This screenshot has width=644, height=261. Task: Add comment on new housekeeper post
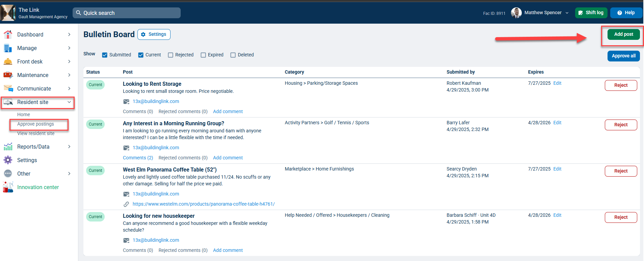click(x=228, y=250)
